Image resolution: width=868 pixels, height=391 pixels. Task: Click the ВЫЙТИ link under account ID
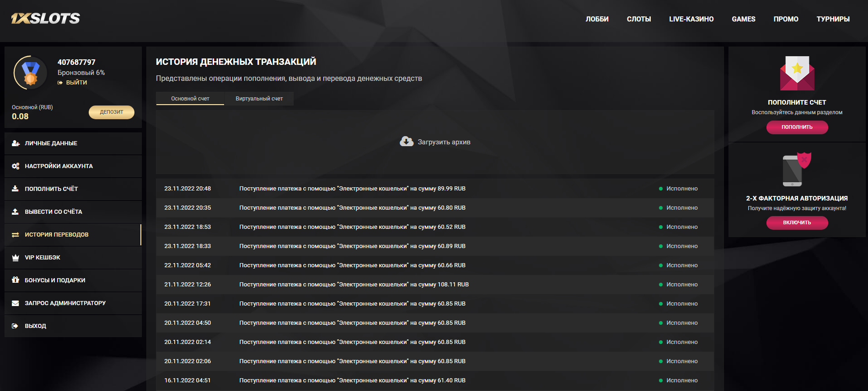tap(76, 83)
